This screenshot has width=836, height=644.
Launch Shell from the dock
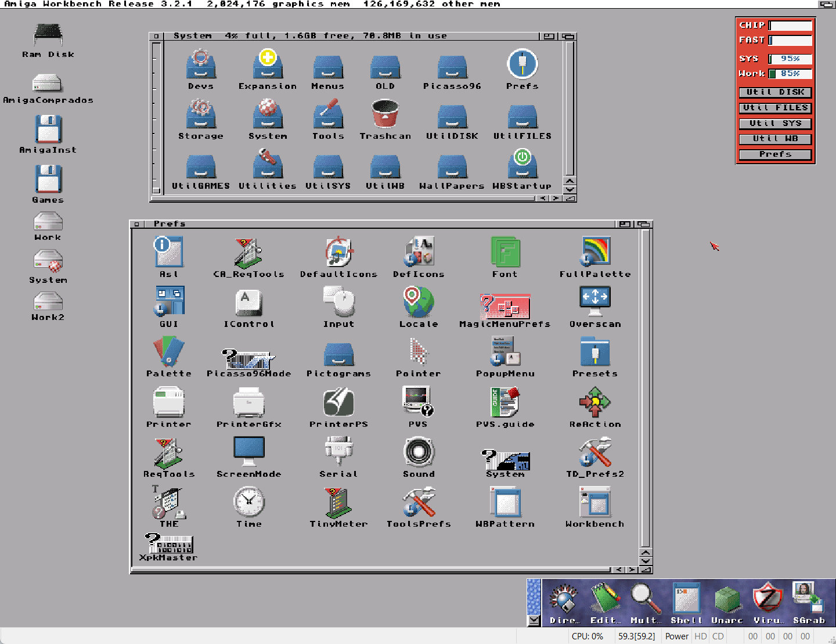coord(686,603)
